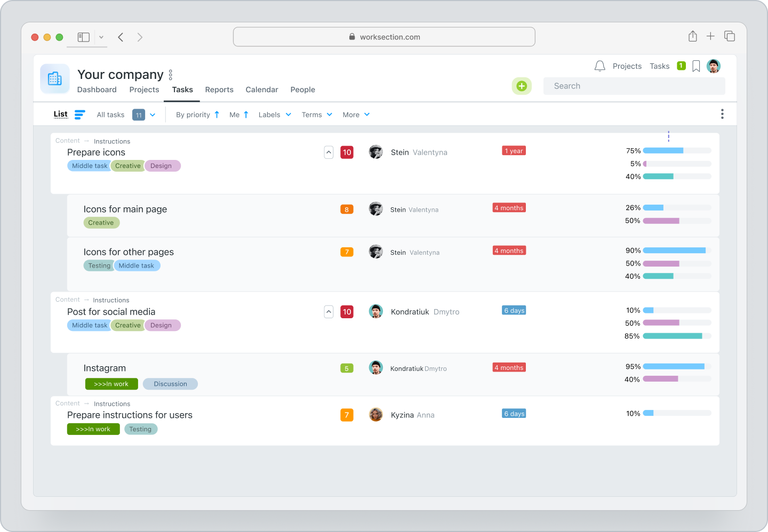Open notifications via the bell icon

tap(599, 66)
